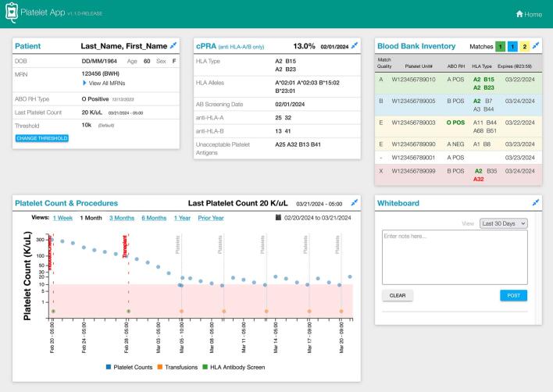Pin the Whiteboard panel

[x=537, y=203]
